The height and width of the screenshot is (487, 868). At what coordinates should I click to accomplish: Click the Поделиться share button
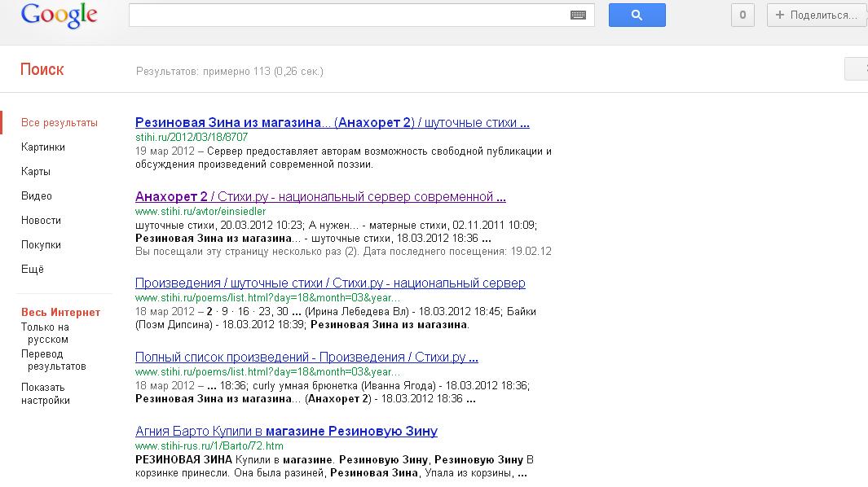817,15
